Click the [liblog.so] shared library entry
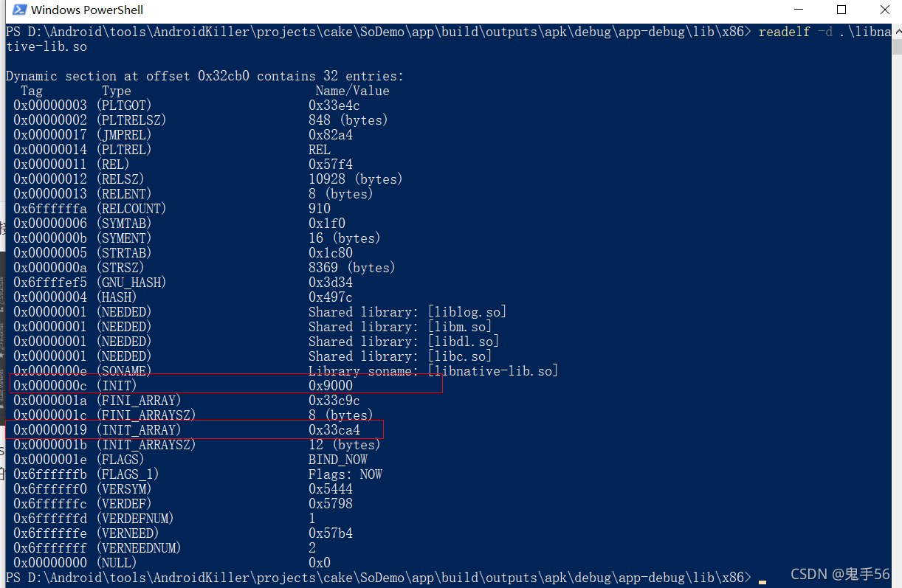Image resolution: width=902 pixels, height=588 pixels. click(x=467, y=312)
